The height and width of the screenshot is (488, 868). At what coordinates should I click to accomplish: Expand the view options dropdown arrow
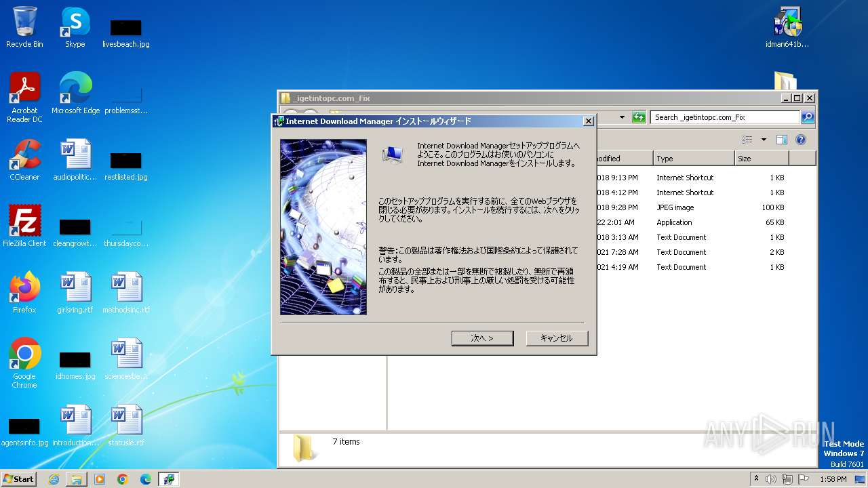coord(764,140)
